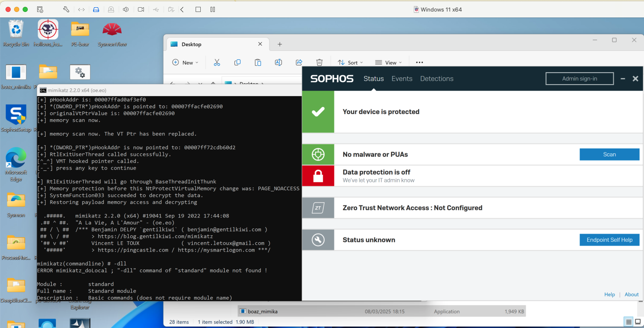The width and height of the screenshot is (644, 328).
Task: Click the Rename icon in Explorer toolbar
Action: tap(278, 62)
